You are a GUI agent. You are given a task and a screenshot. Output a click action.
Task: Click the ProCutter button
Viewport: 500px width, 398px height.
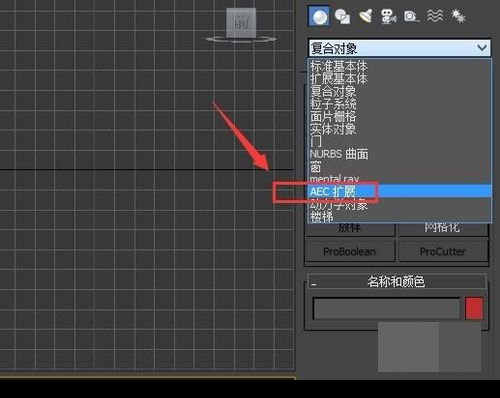(443, 251)
